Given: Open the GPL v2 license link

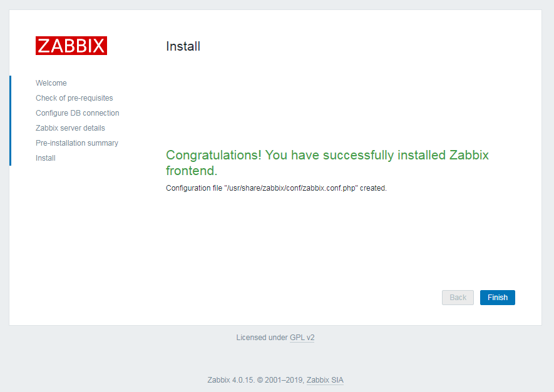Looking at the screenshot, I should (302, 338).
